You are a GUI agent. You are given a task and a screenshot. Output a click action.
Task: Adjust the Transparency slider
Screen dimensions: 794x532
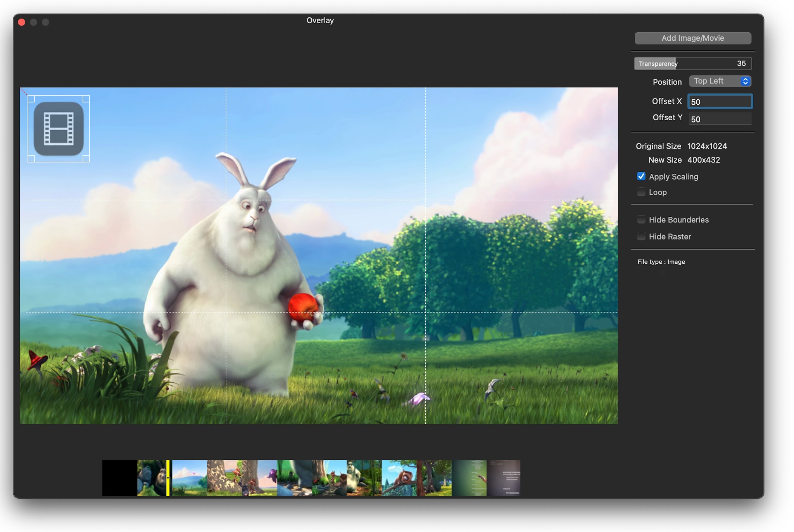tap(693, 64)
